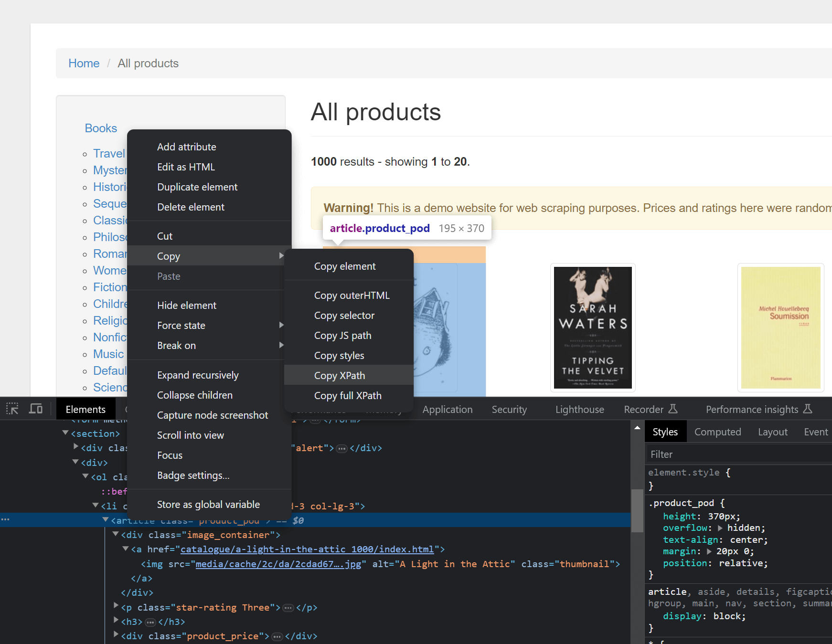Click the ellipsis icon beside the product_price div
Image resolution: width=832 pixels, height=644 pixels.
click(x=277, y=636)
